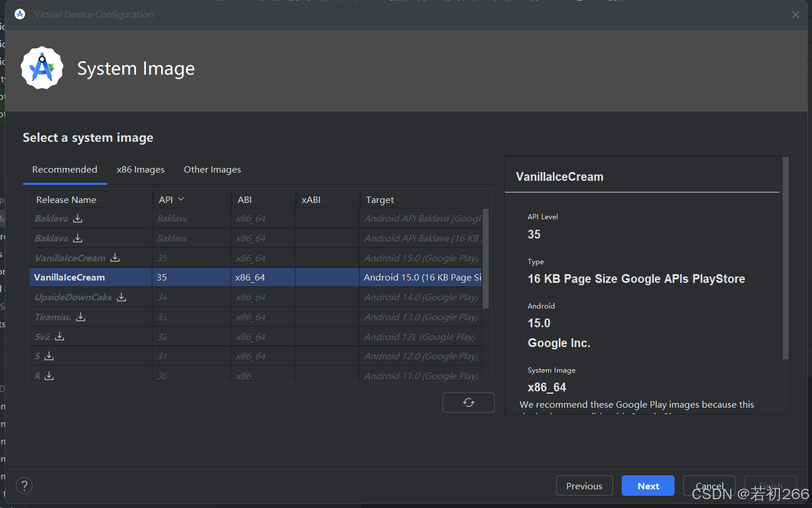This screenshot has width=812, height=508.
Task: Download the Baklava 16 KB image
Action: point(78,239)
